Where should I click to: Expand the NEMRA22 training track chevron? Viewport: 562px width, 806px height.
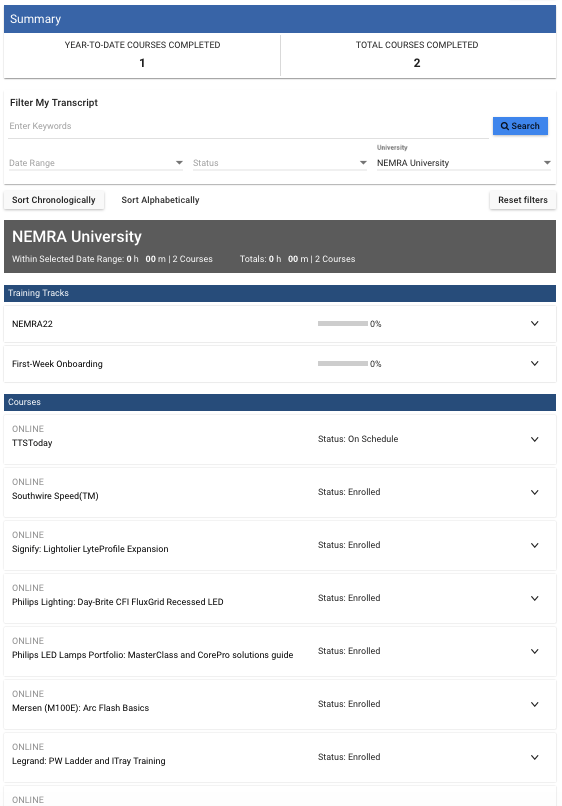coord(534,323)
